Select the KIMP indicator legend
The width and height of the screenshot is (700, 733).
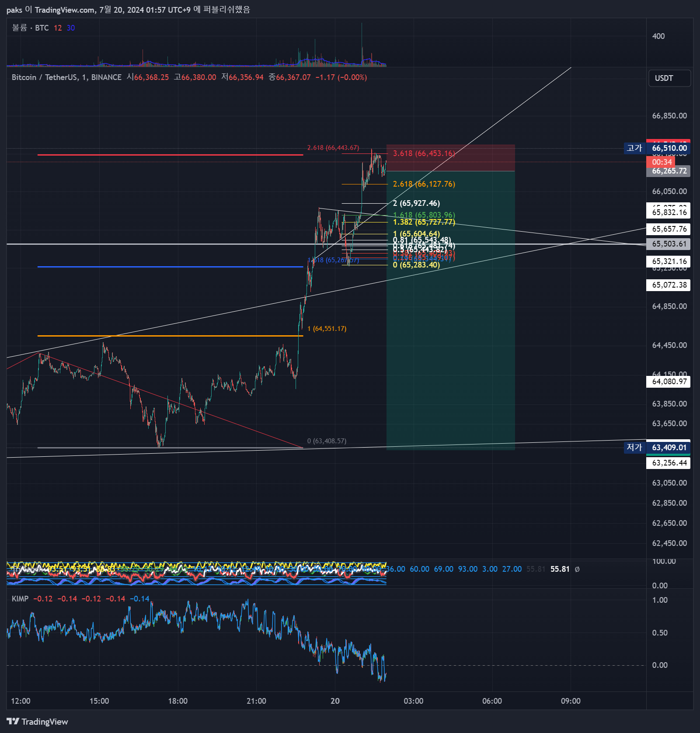pyautogui.click(x=20, y=599)
